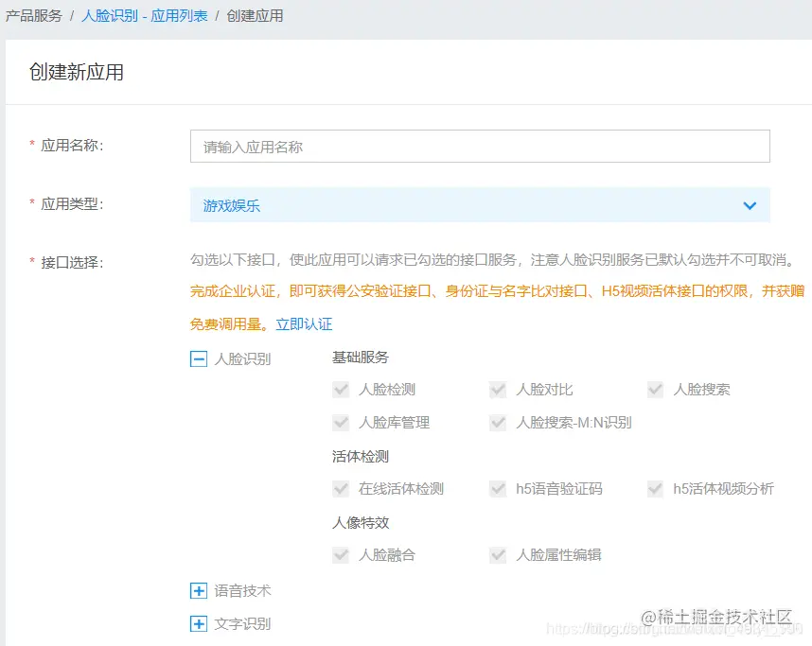Click the 请输入应用名称 input field

[480, 147]
